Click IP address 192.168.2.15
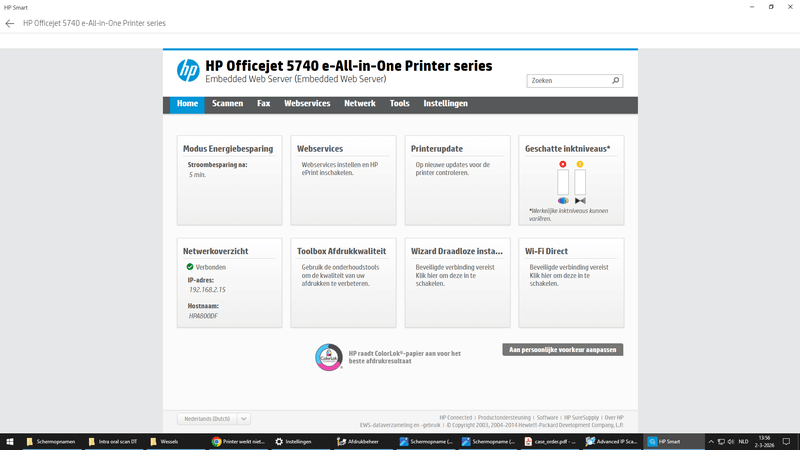This screenshot has width=800, height=450. click(207, 290)
